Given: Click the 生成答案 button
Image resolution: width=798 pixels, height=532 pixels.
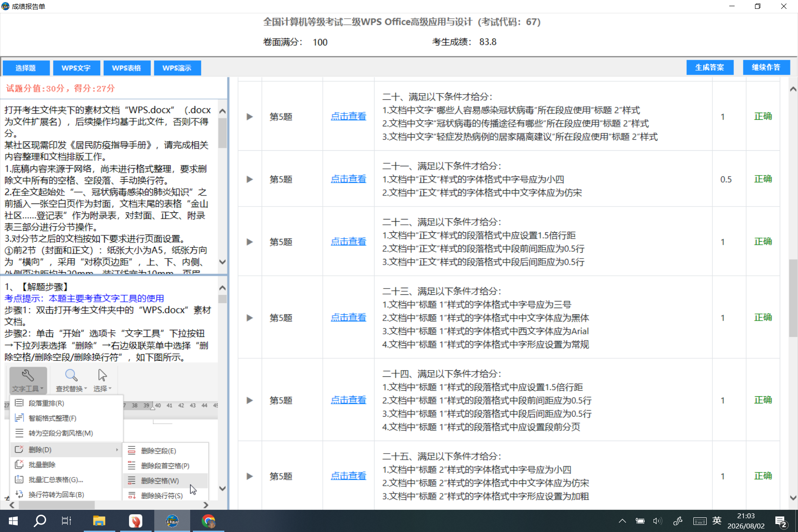Looking at the screenshot, I should pyautogui.click(x=710, y=67).
